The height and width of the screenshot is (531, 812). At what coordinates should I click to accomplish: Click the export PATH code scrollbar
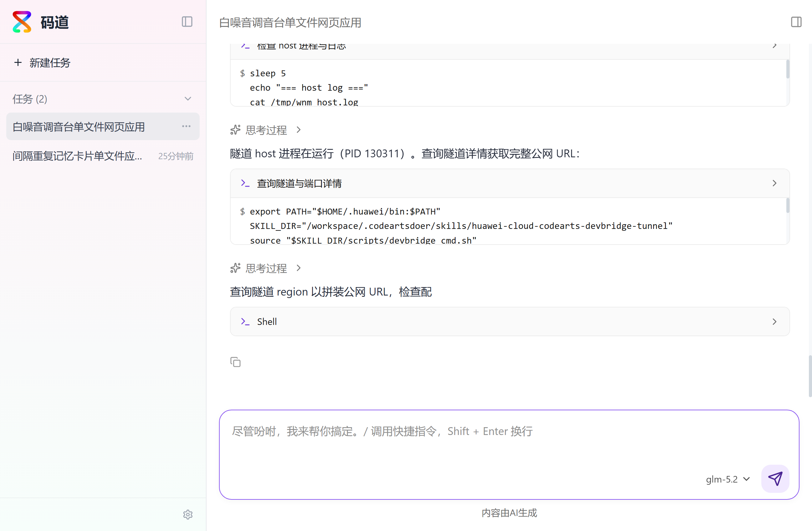[x=787, y=205]
